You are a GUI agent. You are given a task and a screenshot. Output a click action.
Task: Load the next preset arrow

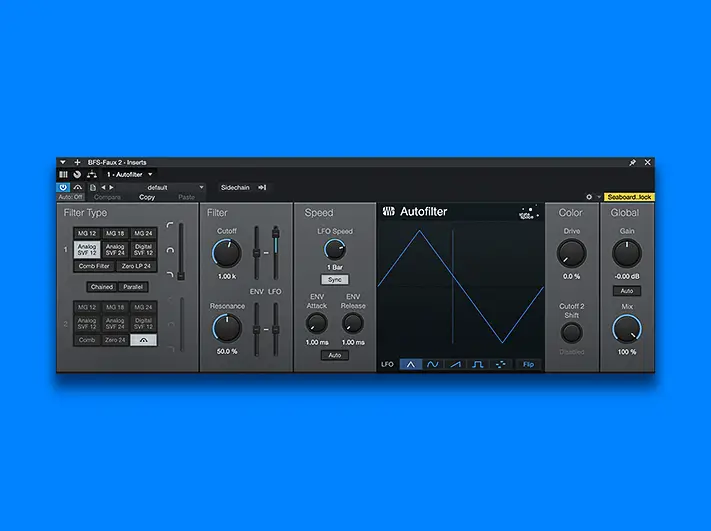[x=112, y=187]
